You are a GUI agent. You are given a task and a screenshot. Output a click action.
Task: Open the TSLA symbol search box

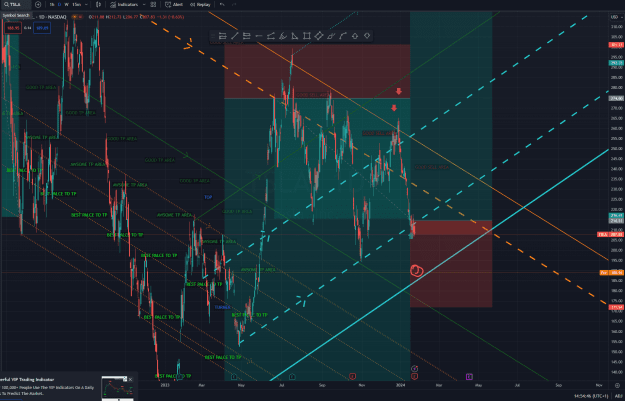15,4
